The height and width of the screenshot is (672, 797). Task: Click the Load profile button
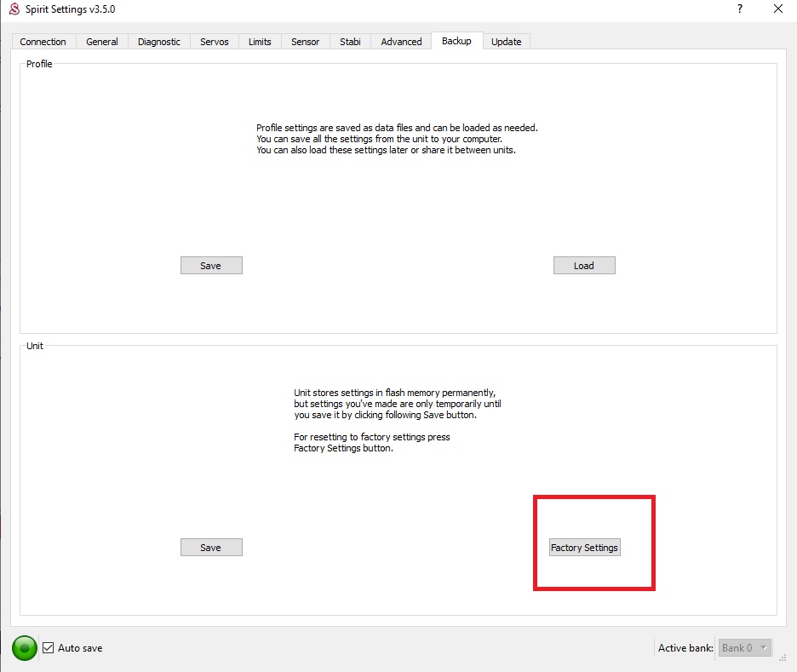[583, 266]
